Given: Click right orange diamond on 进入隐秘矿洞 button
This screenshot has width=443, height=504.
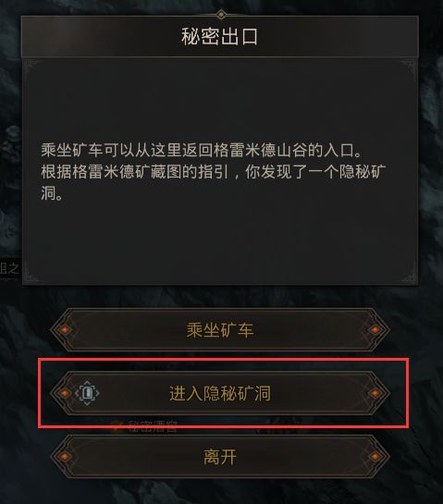Looking at the screenshot, I should pos(375,393).
